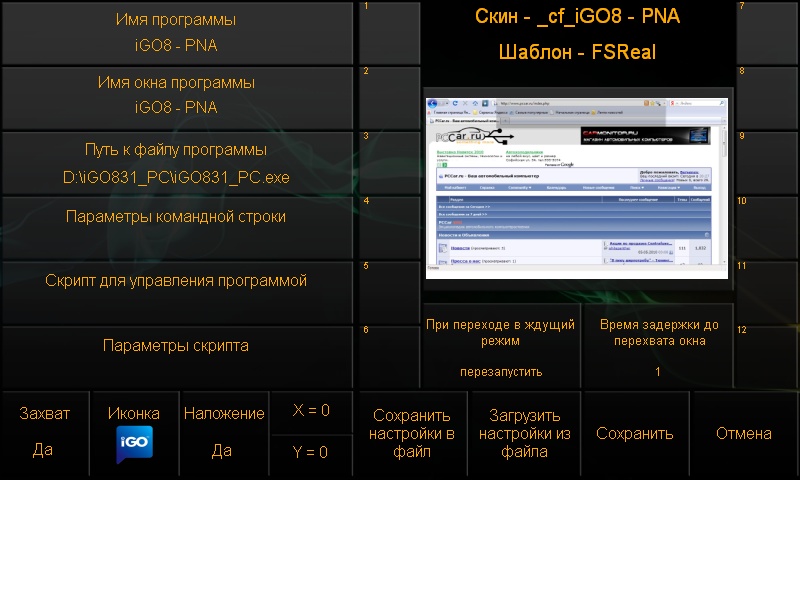Select slot number 3 cell

click(389, 163)
